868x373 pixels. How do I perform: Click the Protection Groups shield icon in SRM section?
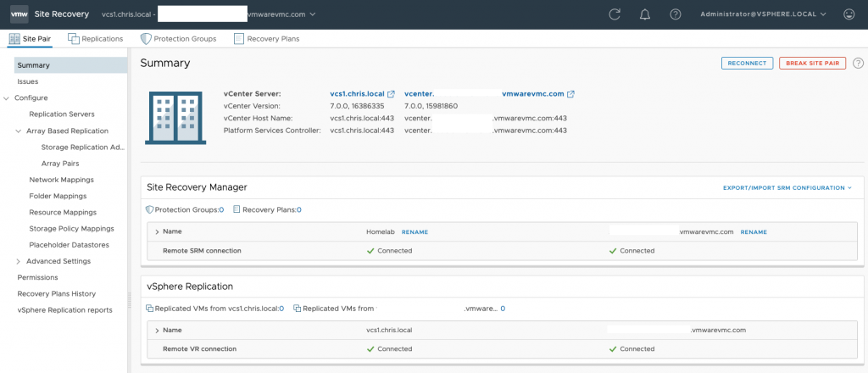coord(149,209)
